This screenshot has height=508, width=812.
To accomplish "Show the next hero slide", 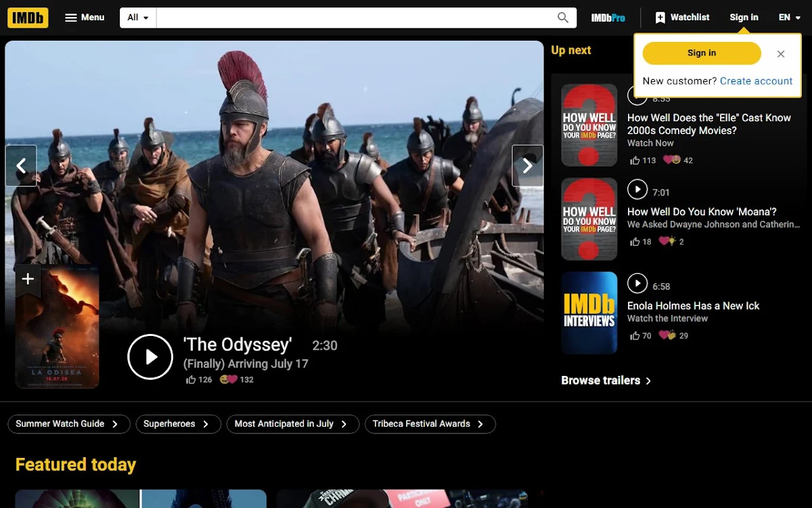I will pos(528,165).
